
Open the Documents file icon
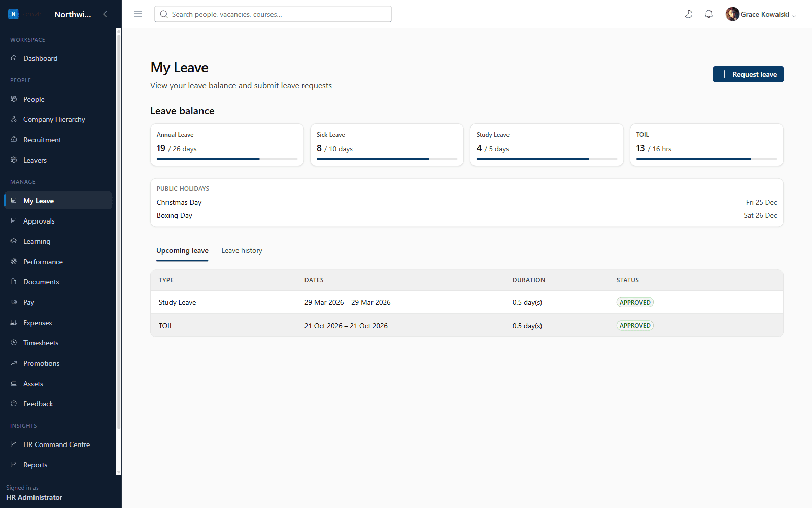tap(14, 282)
